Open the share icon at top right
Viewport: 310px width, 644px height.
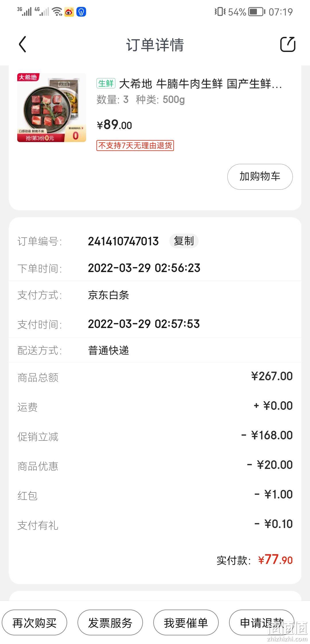[288, 44]
